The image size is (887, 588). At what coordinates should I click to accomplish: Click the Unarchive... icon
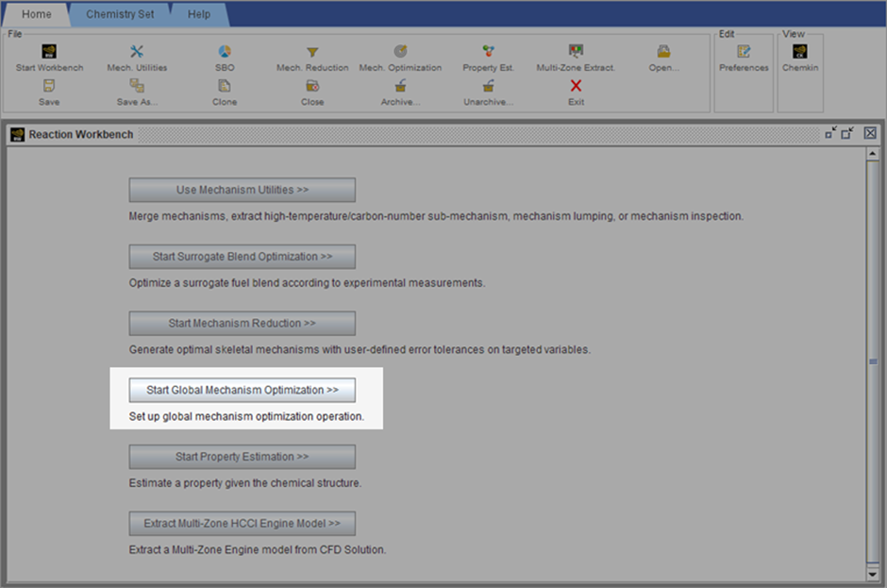click(488, 86)
